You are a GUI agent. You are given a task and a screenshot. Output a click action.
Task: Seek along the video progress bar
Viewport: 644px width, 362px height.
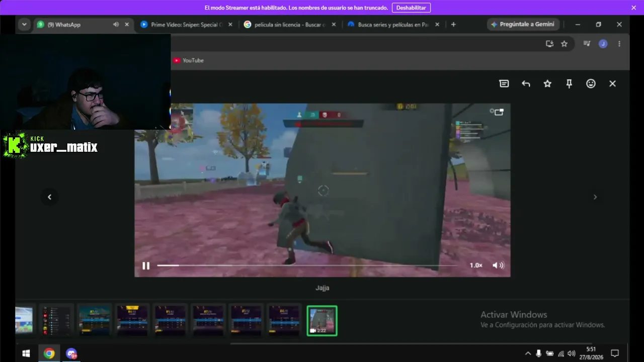[307, 265]
